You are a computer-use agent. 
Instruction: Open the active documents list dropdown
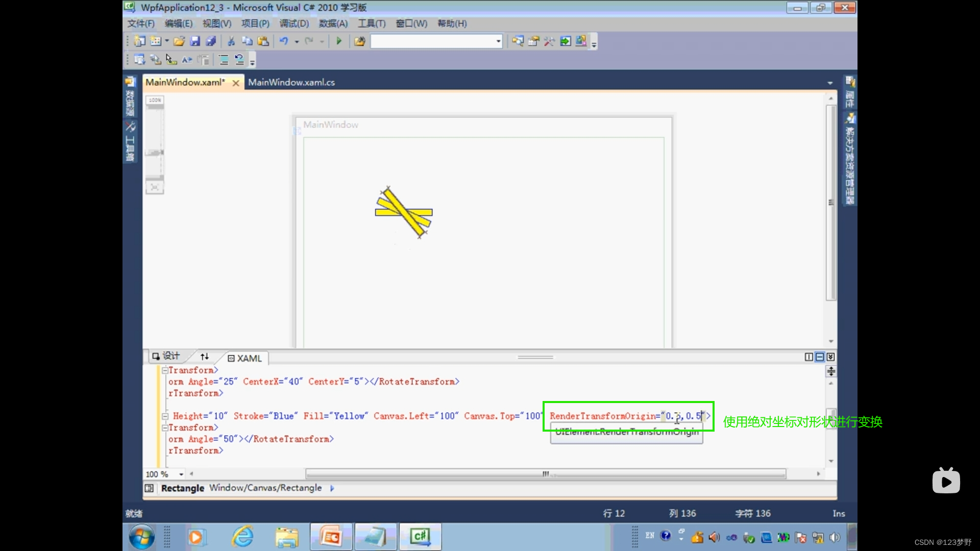click(x=830, y=83)
